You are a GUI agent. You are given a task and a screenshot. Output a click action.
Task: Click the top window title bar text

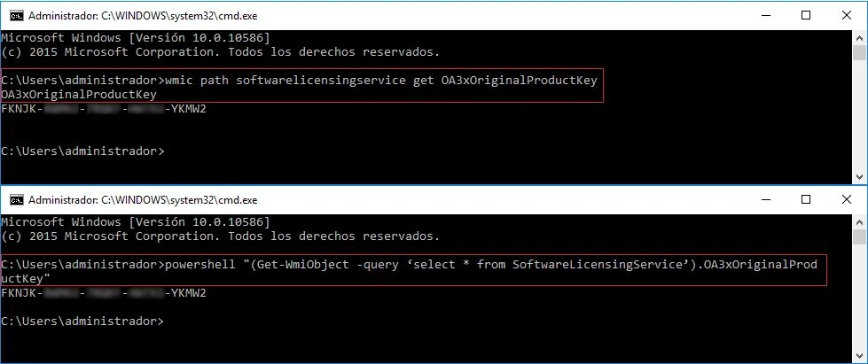pyautogui.click(x=143, y=16)
